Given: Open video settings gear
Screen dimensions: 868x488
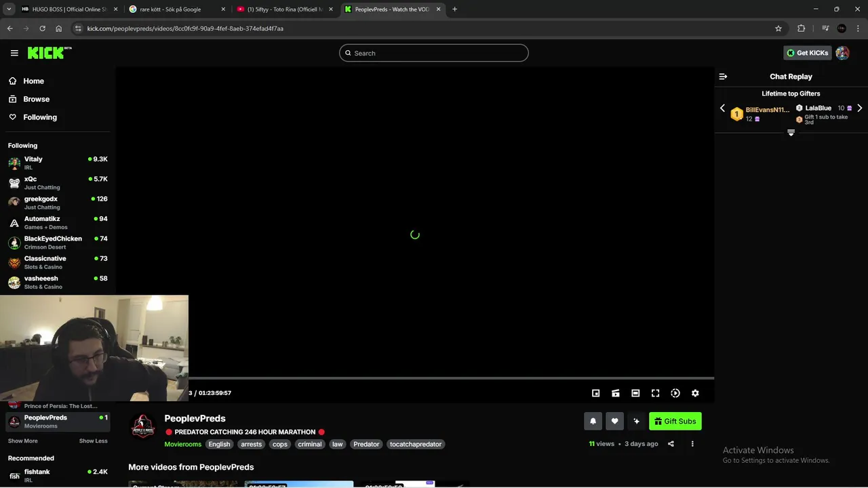Looking at the screenshot, I should [695, 393].
